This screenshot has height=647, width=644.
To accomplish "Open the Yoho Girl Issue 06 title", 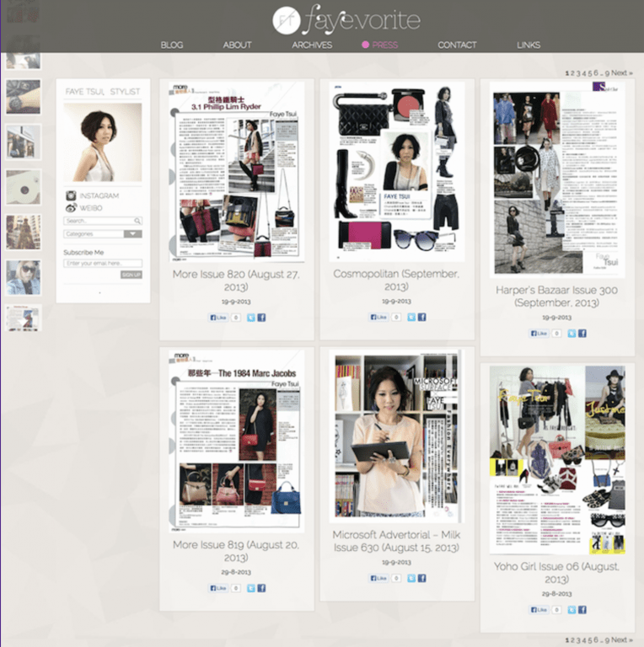I will pyautogui.click(x=557, y=573).
